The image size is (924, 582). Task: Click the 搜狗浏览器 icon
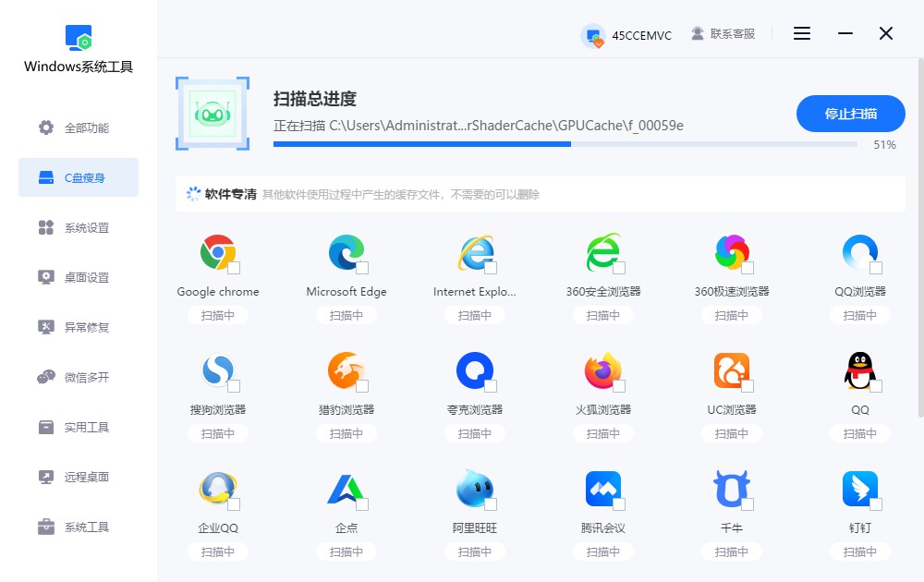[x=218, y=371]
